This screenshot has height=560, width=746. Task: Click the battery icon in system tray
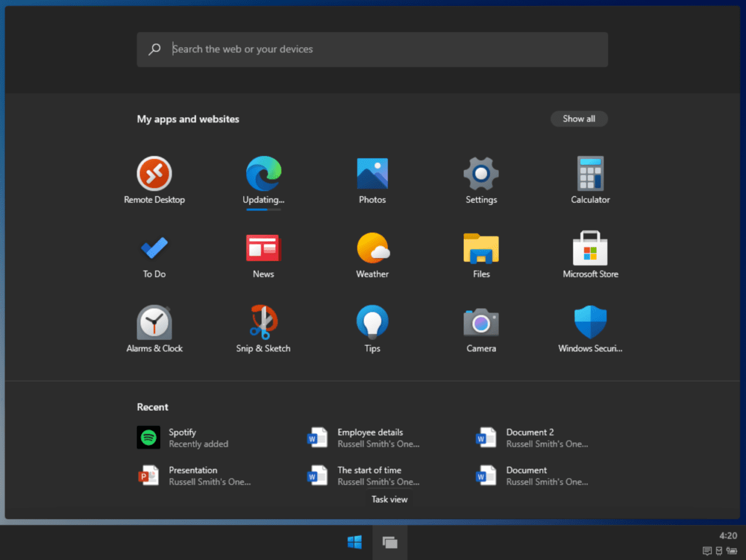pyautogui.click(x=732, y=551)
